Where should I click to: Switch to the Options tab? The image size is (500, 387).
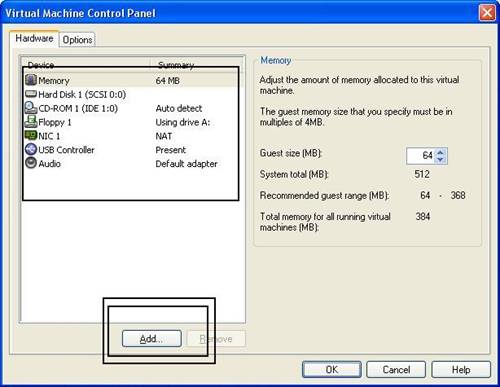(x=77, y=40)
